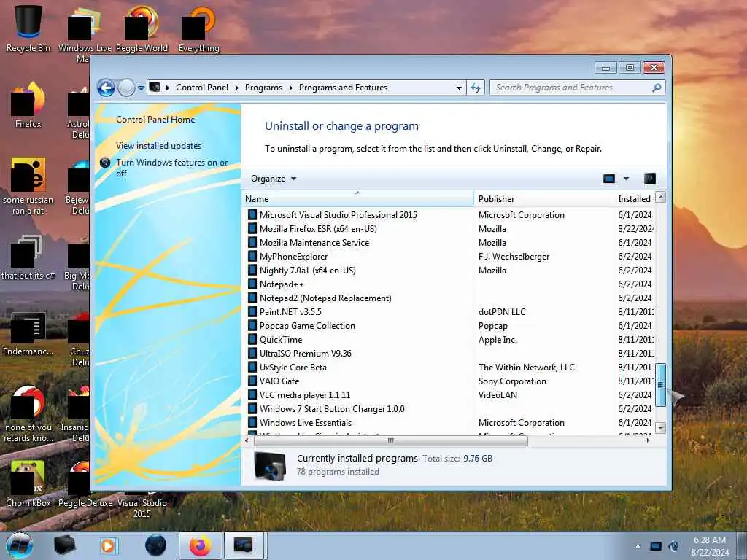
Task: Click Notepad++ program icon
Action: pyautogui.click(x=252, y=284)
